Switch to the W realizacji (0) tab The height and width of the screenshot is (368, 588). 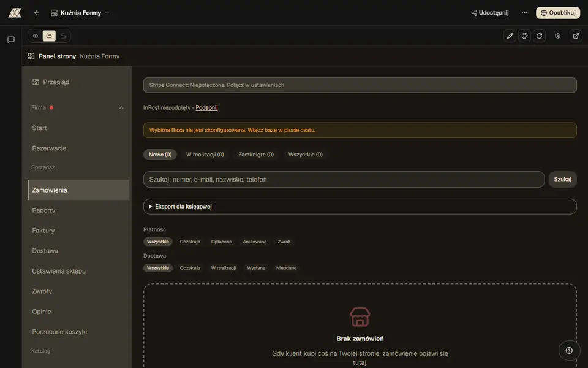(205, 155)
